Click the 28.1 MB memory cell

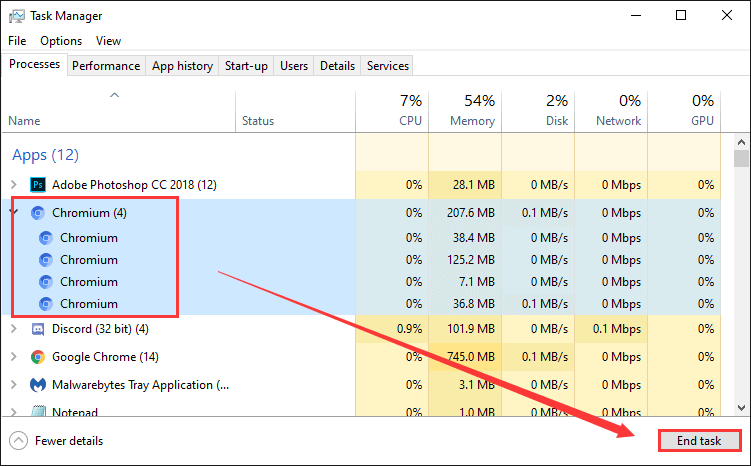coord(465,184)
